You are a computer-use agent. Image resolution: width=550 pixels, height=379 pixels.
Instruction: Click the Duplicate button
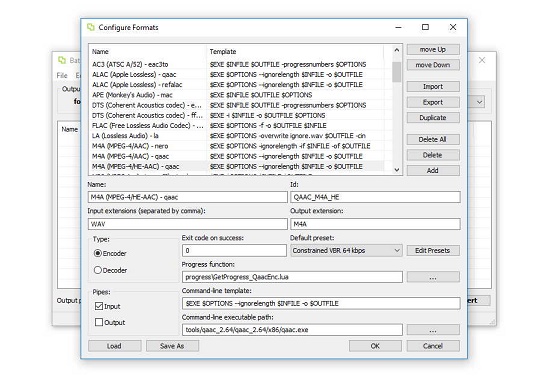[x=433, y=118]
